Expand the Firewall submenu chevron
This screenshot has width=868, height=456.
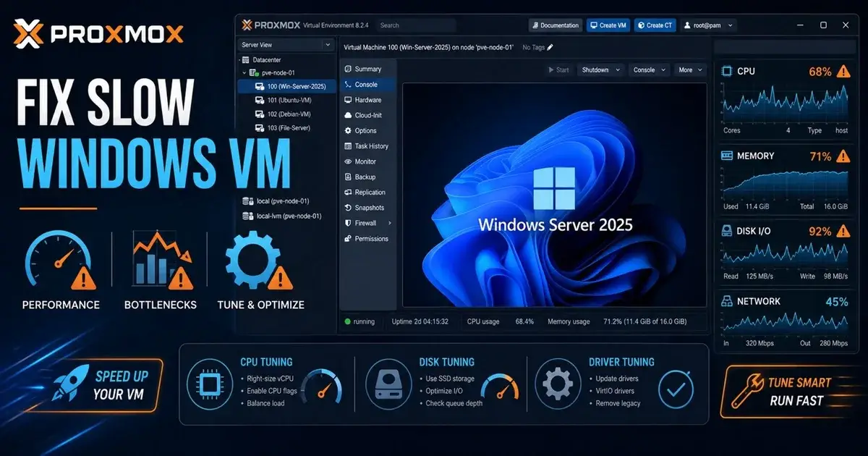tap(390, 223)
